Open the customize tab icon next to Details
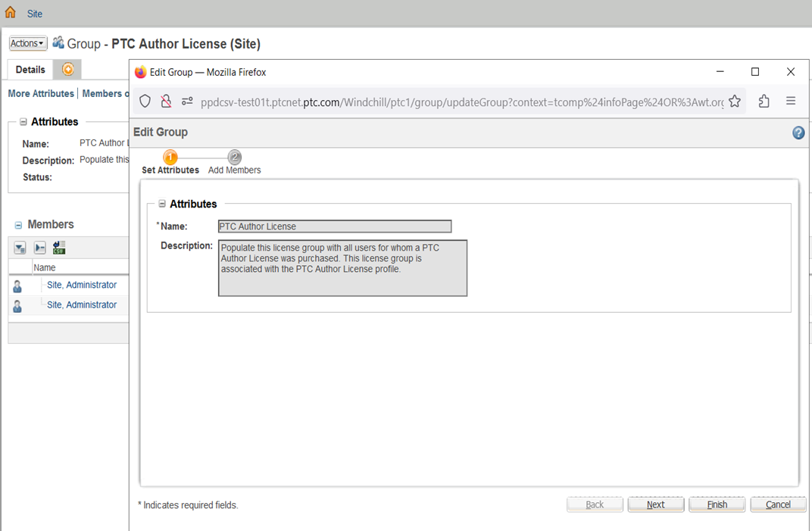This screenshot has width=812, height=531. tap(67, 69)
